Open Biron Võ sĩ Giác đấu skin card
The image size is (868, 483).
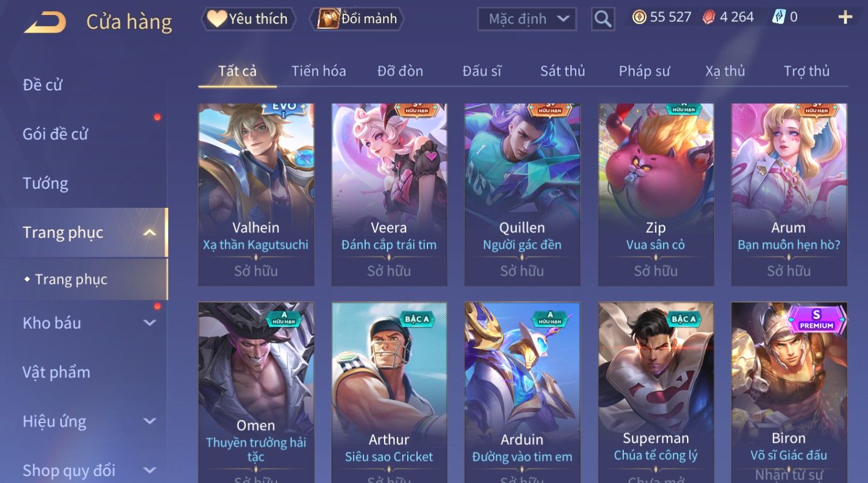789,393
